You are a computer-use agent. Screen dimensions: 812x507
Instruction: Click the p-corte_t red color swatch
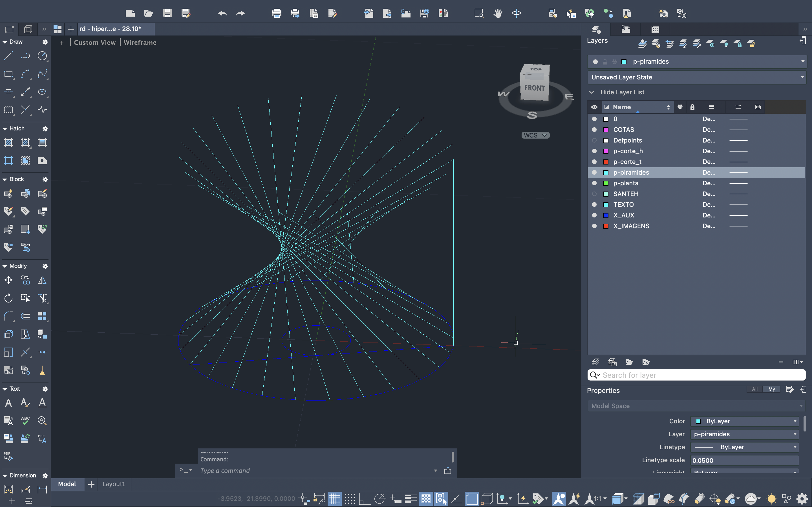point(606,162)
